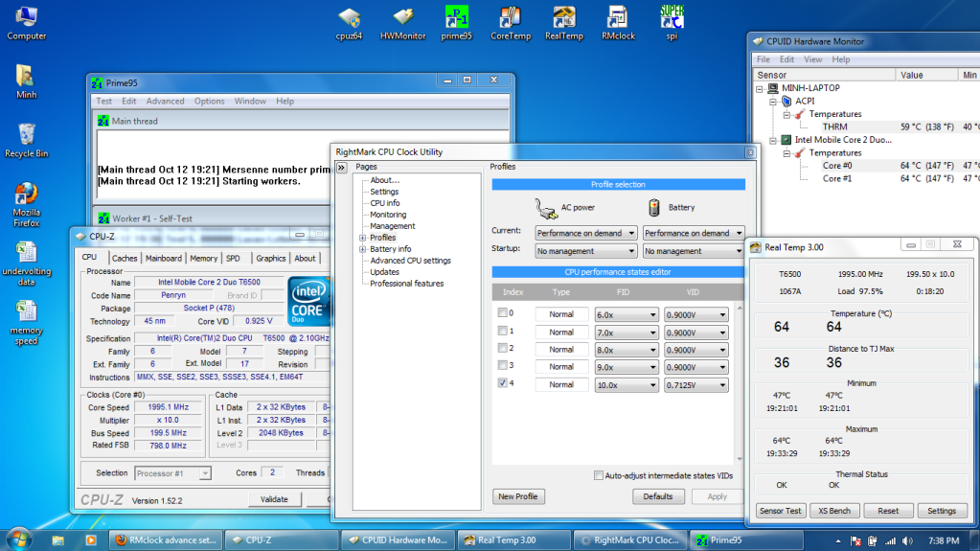
Task: Click the Reset button in Real Temp
Action: (888, 511)
